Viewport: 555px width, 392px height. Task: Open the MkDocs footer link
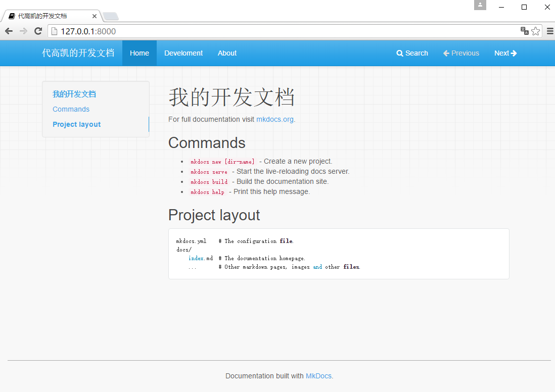point(318,376)
